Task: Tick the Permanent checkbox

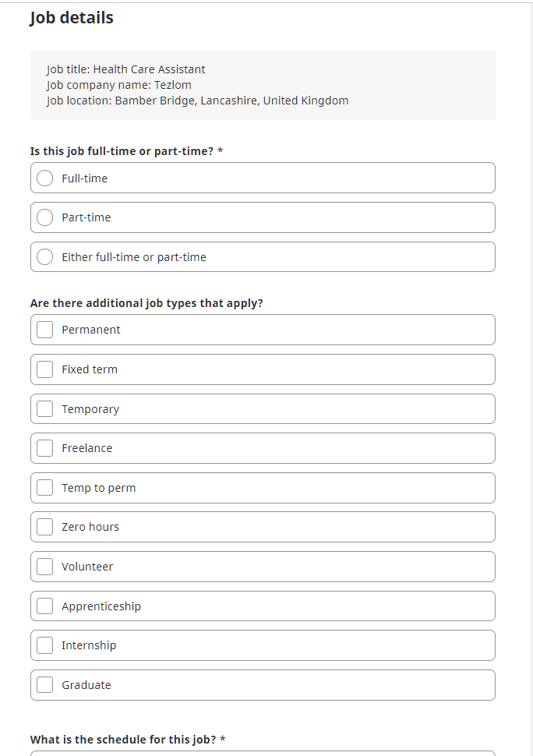Action: (x=45, y=330)
